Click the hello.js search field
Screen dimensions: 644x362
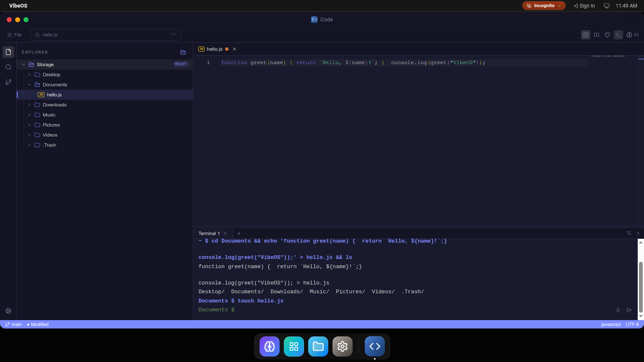[106, 35]
